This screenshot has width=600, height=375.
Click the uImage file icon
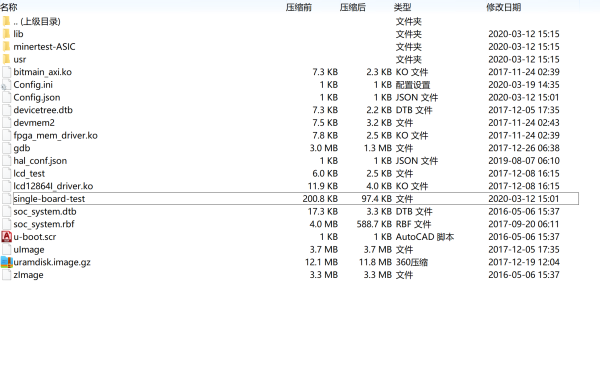6,249
